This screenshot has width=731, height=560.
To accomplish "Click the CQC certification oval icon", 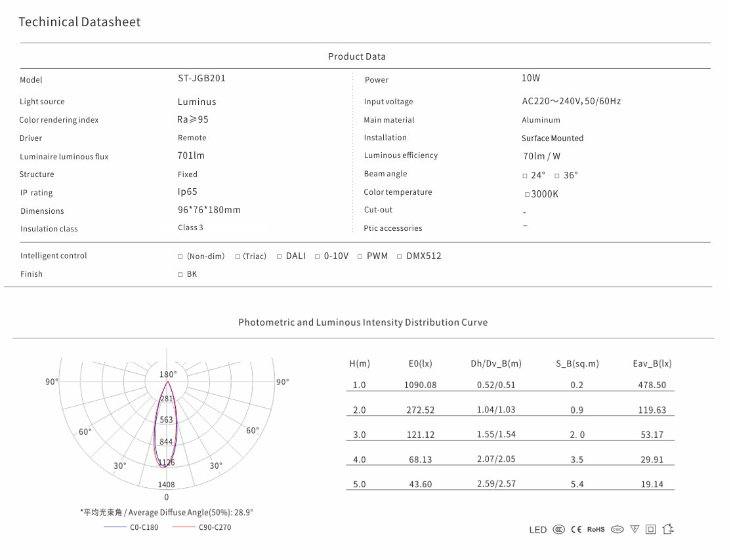I will tap(617, 530).
